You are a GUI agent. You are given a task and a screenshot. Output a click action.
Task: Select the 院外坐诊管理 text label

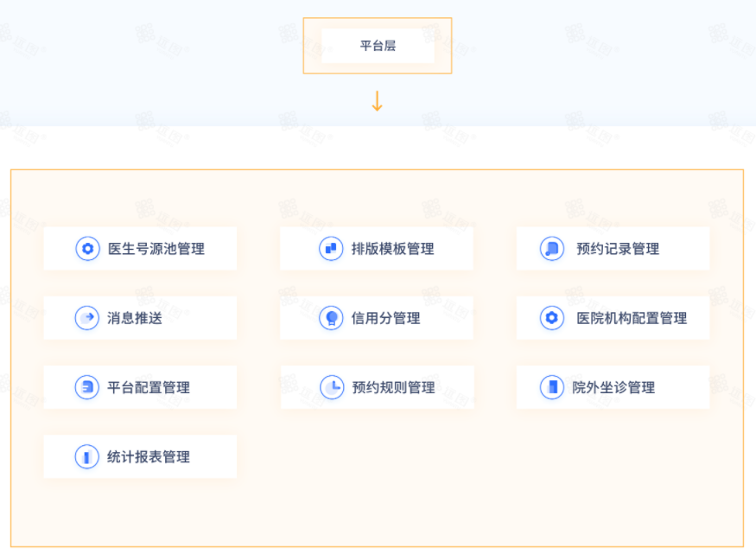tap(613, 387)
